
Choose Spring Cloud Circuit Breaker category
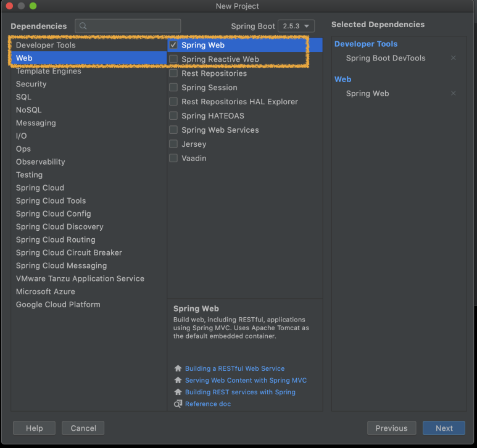tap(89, 252)
